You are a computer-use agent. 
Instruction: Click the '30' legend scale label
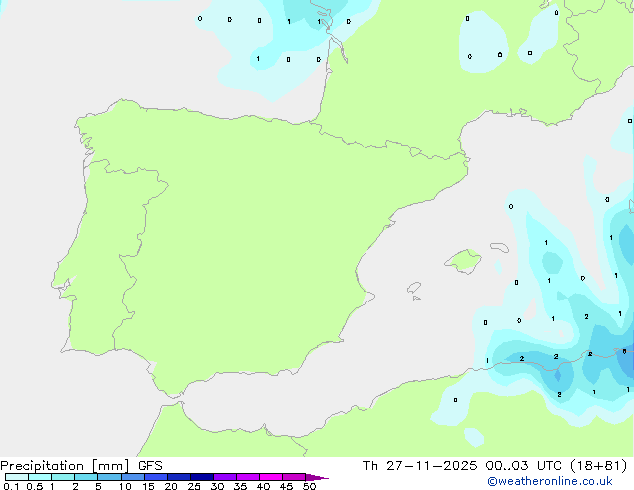click(217, 486)
